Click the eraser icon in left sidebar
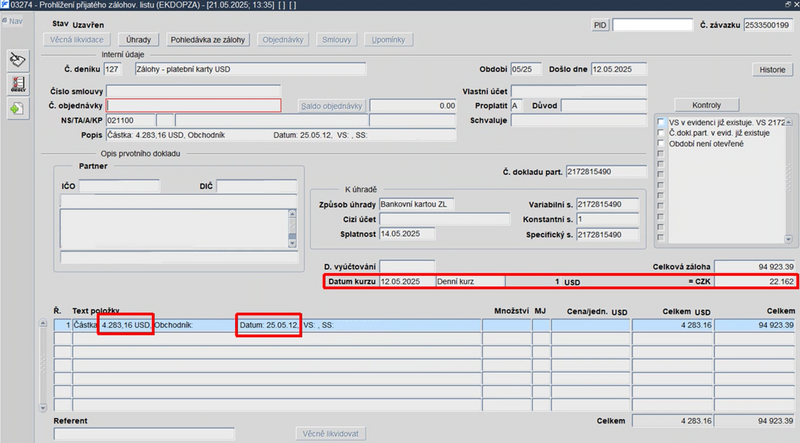800x443 pixels. pyautogui.click(x=18, y=60)
